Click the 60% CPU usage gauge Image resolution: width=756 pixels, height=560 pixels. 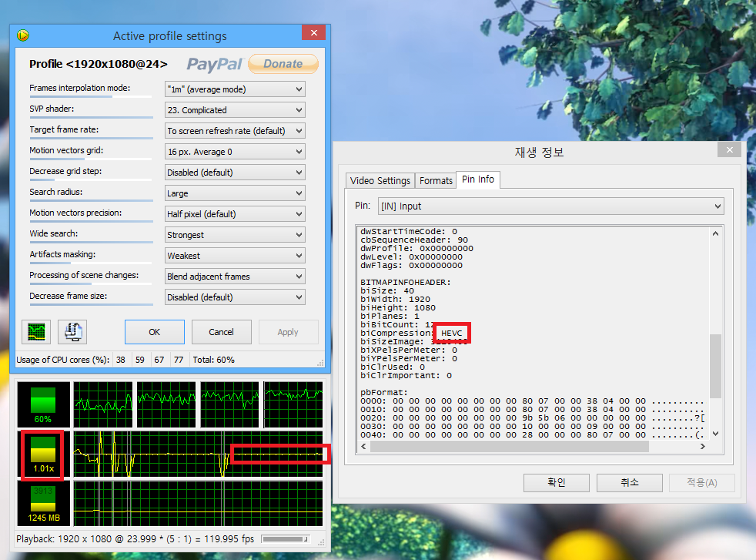(43, 404)
